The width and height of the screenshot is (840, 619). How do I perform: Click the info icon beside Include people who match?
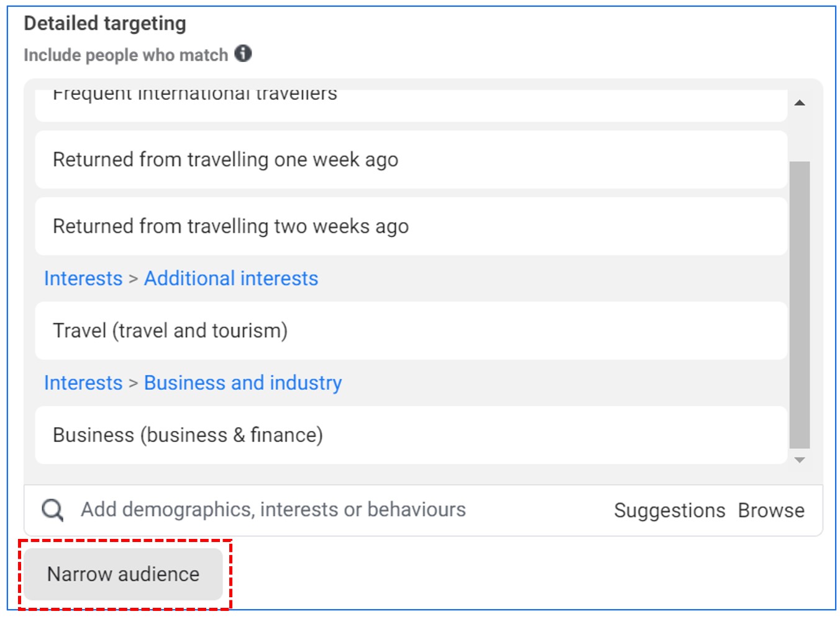(x=243, y=54)
